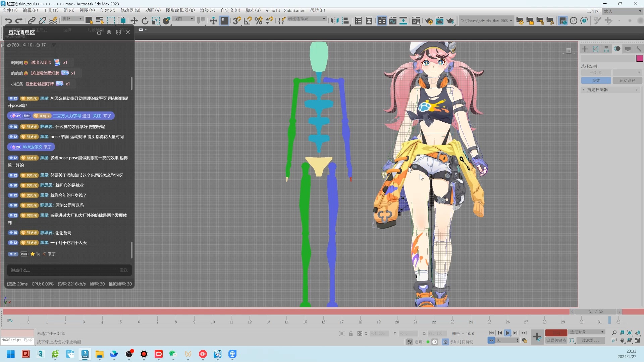Click the Render Production teapot icon
644x362 pixels.
point(450,21)
